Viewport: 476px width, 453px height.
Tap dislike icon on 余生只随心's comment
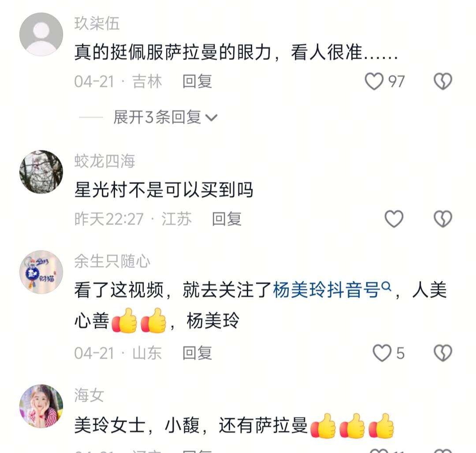pos(443,353)
